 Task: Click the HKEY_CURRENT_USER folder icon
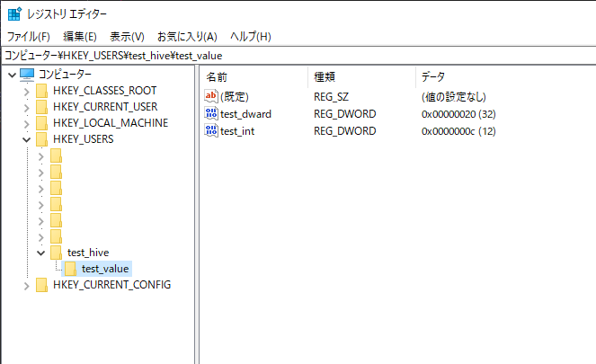(42, 107)
